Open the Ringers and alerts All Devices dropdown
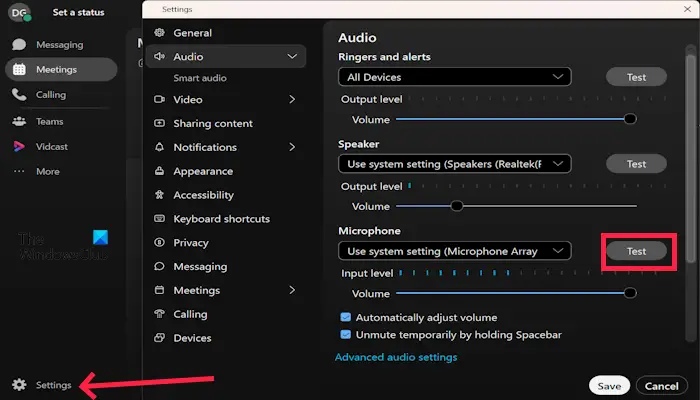Image resolution: width=700 pixels, height=400 pixels. click(454, 77)
